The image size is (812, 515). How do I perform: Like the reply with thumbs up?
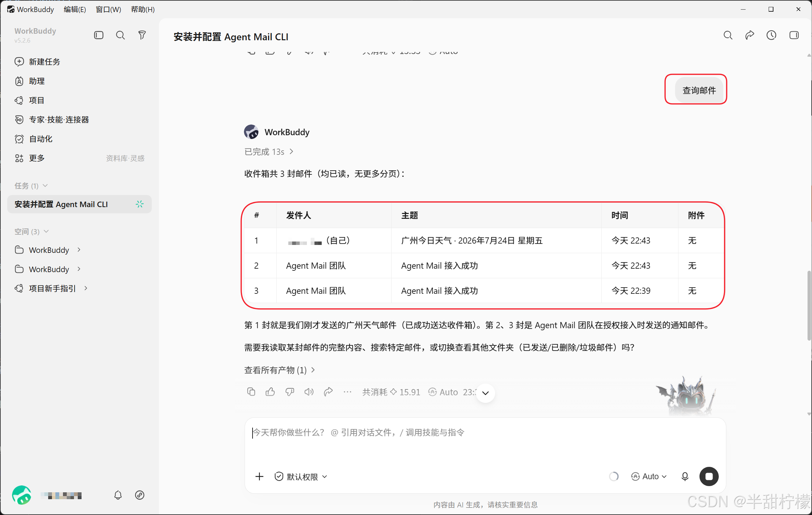[270, 392]
